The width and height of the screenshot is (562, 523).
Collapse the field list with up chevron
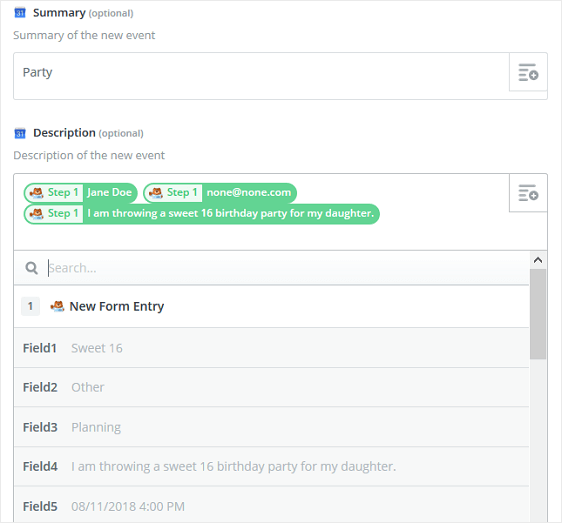pos(538,260)
